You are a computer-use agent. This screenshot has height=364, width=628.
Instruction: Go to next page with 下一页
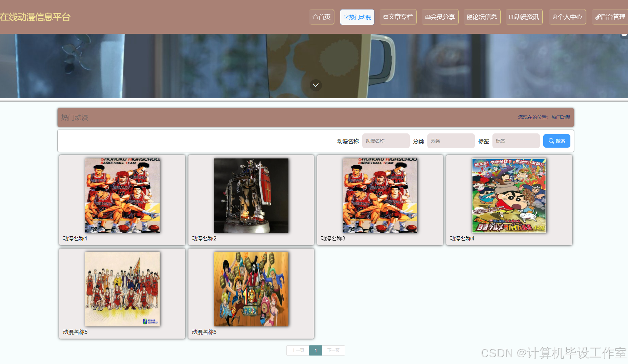coord(333,350)
